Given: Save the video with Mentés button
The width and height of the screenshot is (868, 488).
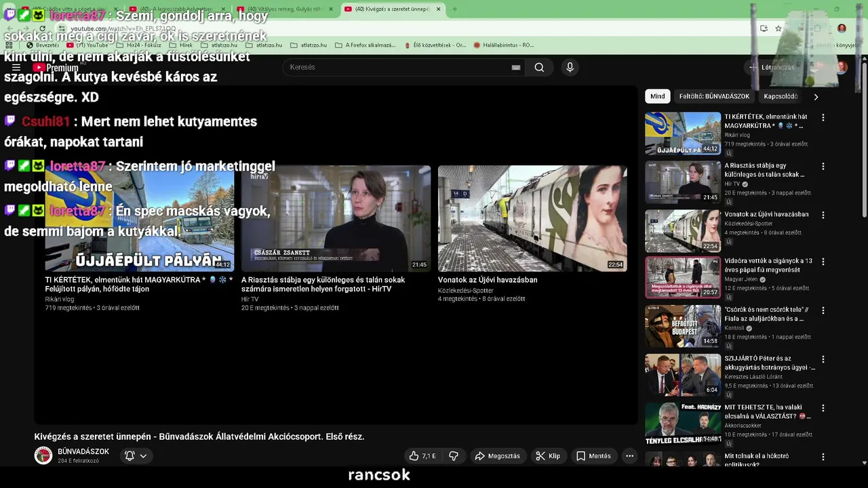Looking at the screenshot, I should coord(593,456).
